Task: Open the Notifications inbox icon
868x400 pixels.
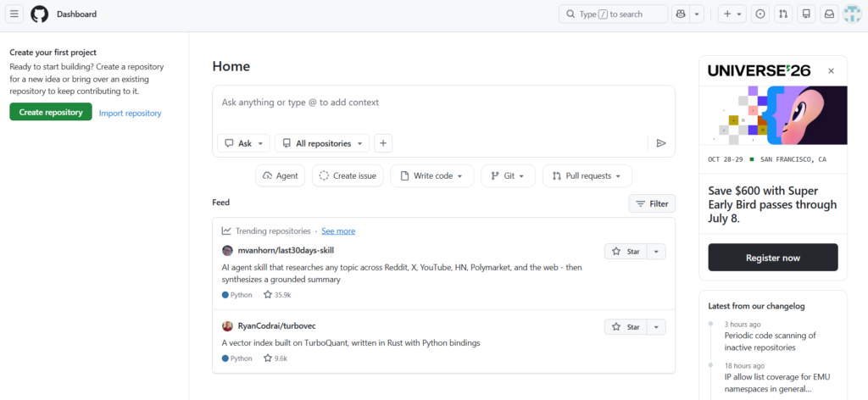Action: (829, 14)
